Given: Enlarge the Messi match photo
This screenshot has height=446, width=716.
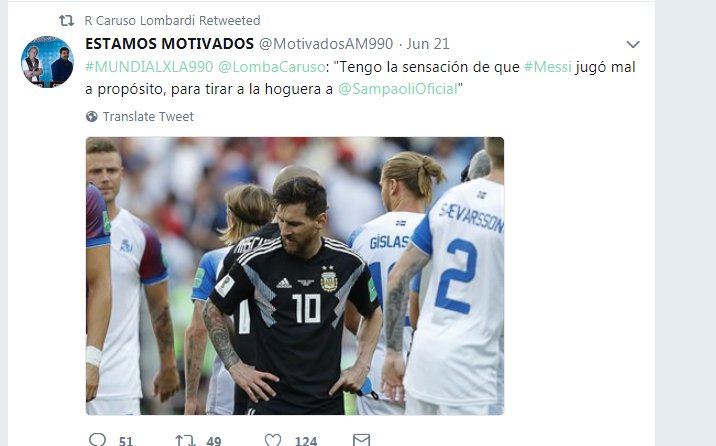Looking at the screenshot, I should point(295,276).
